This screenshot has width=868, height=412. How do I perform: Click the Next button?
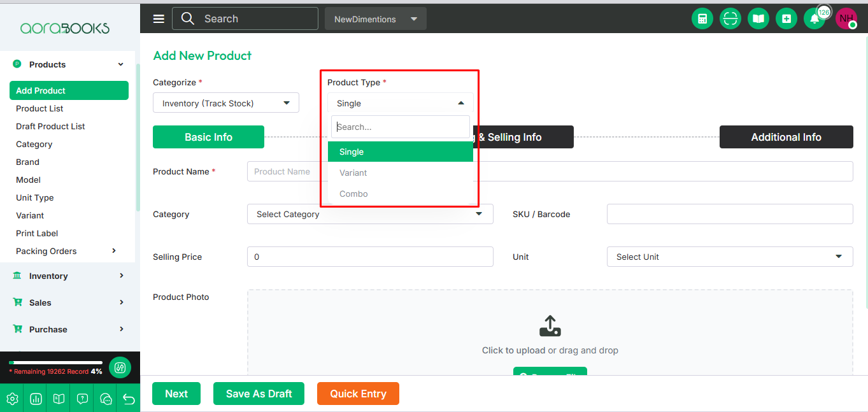[176, 394]
